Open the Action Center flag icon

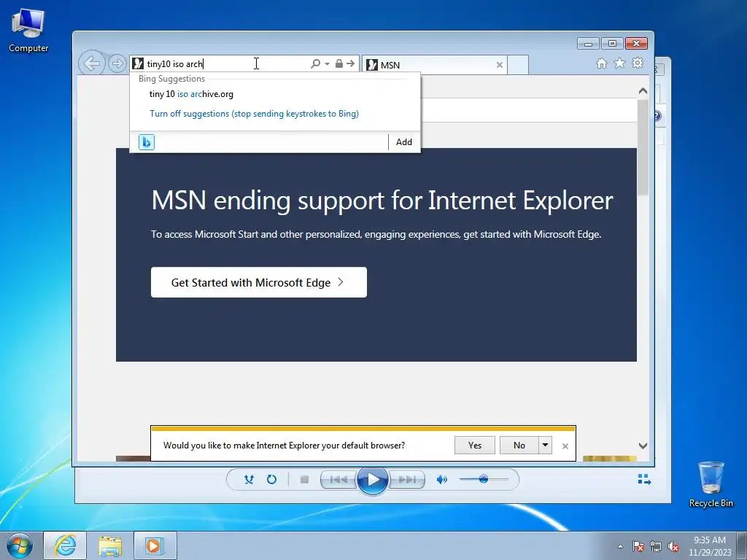pos(638,546)
